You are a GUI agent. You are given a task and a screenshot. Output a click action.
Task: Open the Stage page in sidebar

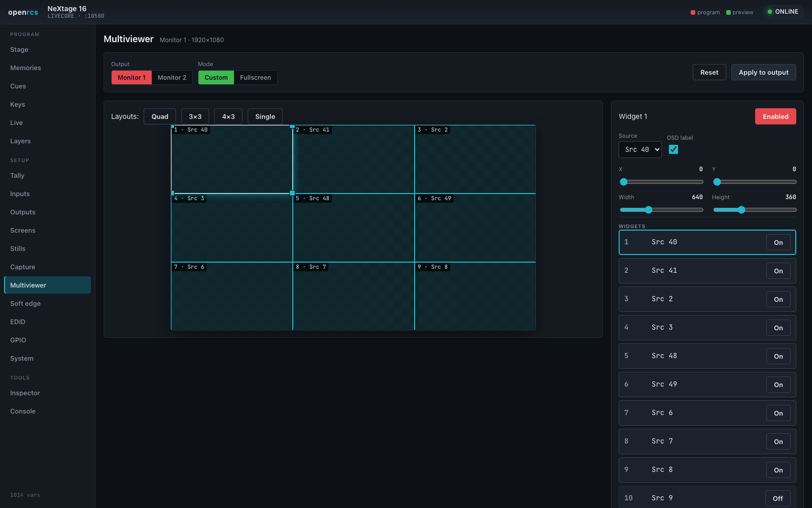coord(47,49)
